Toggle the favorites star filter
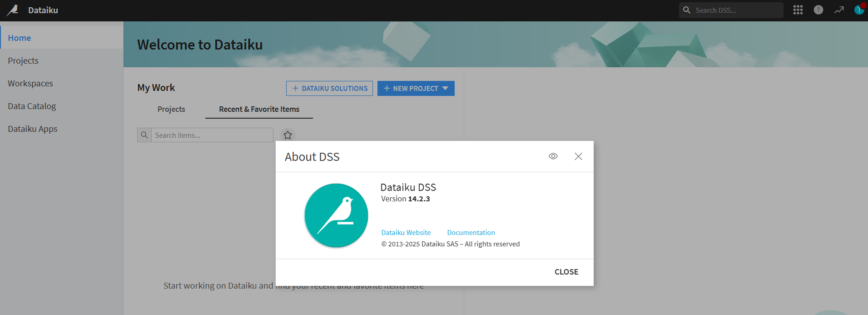 288,135
